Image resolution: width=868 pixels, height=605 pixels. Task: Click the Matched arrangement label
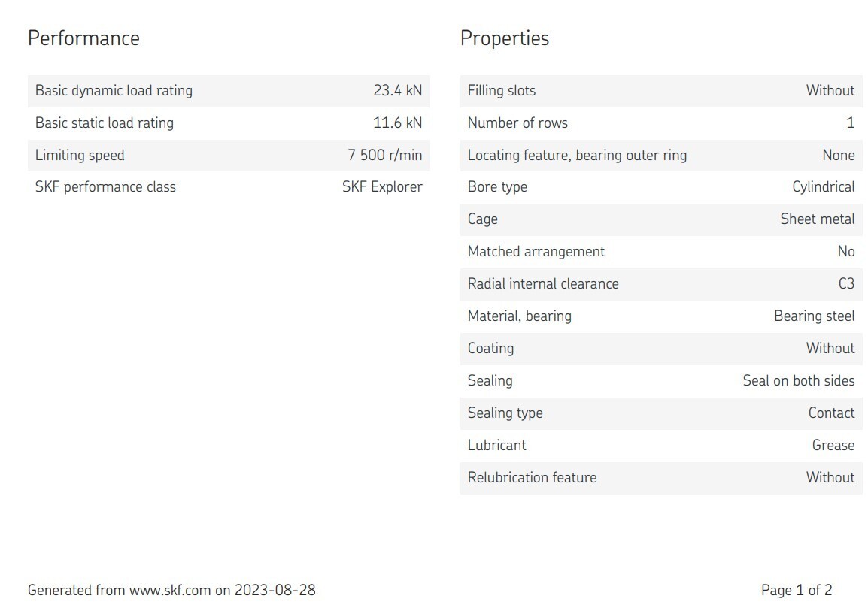coord(536,252)
